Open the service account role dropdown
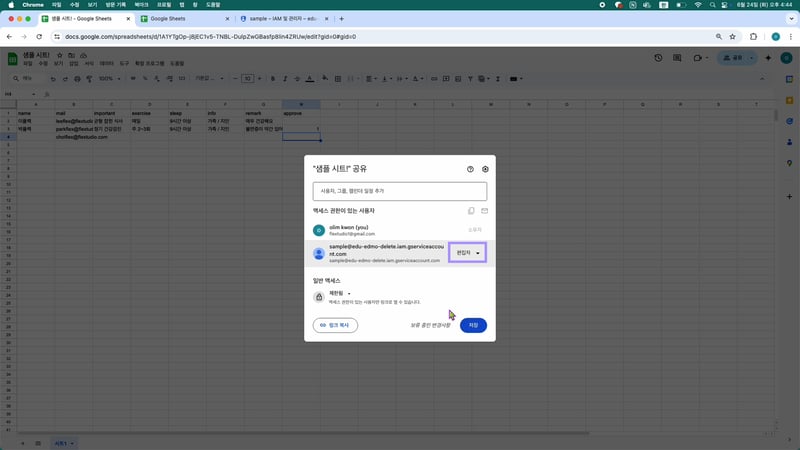This screenshot has width=800, height=450. (x=467, y=253)
